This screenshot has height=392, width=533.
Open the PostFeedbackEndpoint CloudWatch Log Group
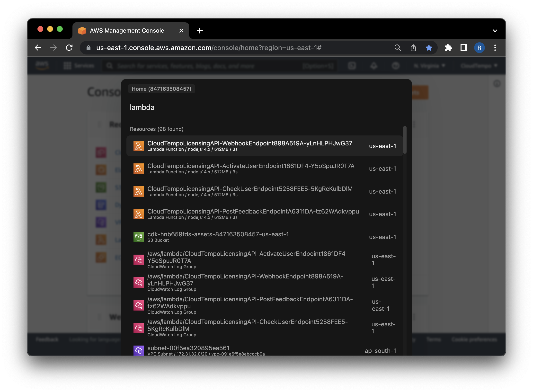coord(265,305)
